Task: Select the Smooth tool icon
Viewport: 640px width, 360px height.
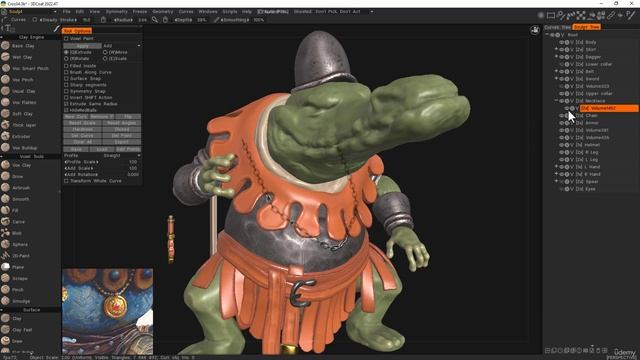Action: click(x=5, y=199)
